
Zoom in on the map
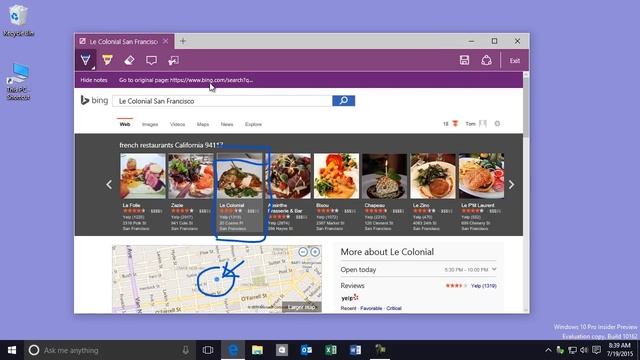coord(315,252)
